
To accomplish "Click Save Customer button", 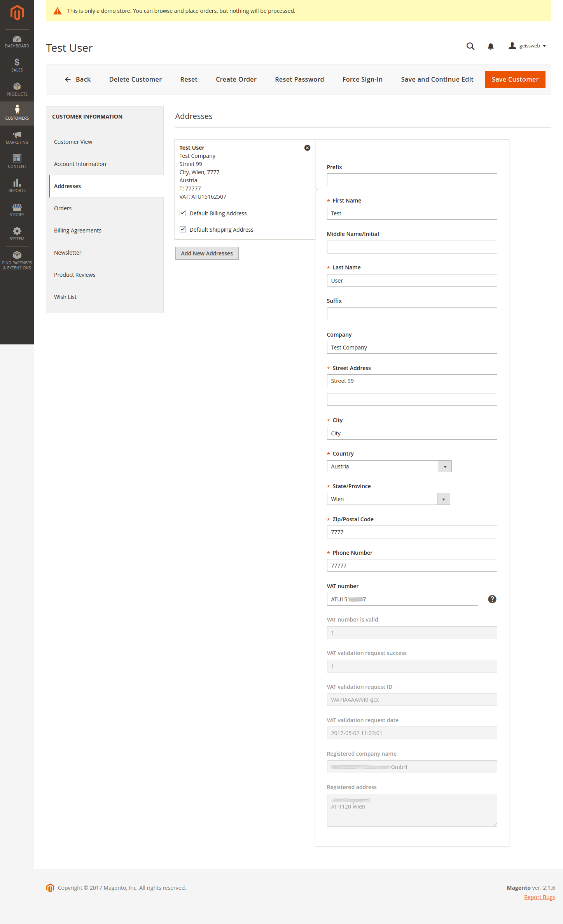I will (515, 79).
